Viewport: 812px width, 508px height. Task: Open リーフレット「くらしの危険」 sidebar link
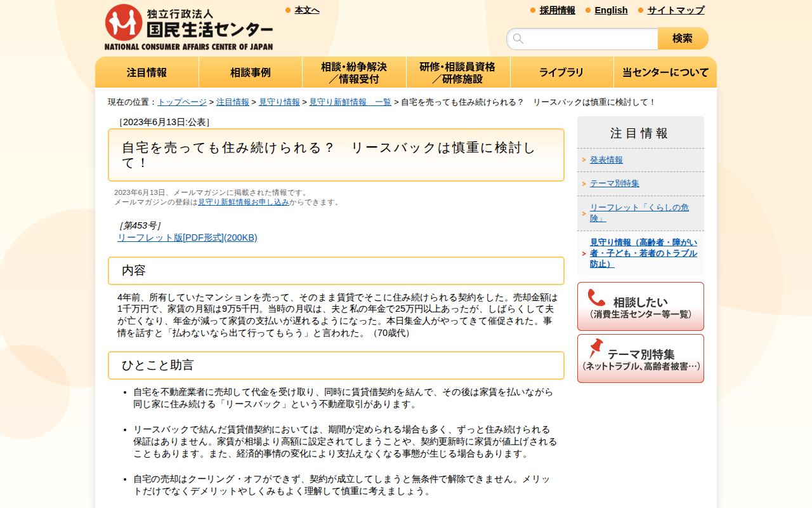(639, 213)
